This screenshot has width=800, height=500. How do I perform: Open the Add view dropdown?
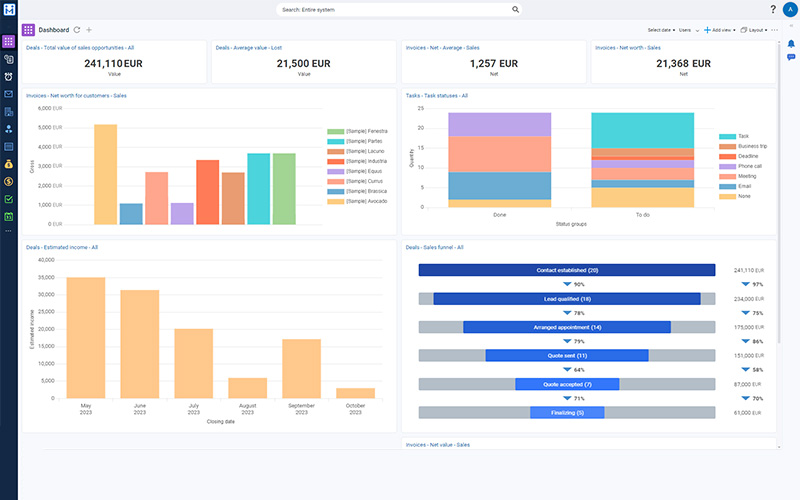coord(719,30)
